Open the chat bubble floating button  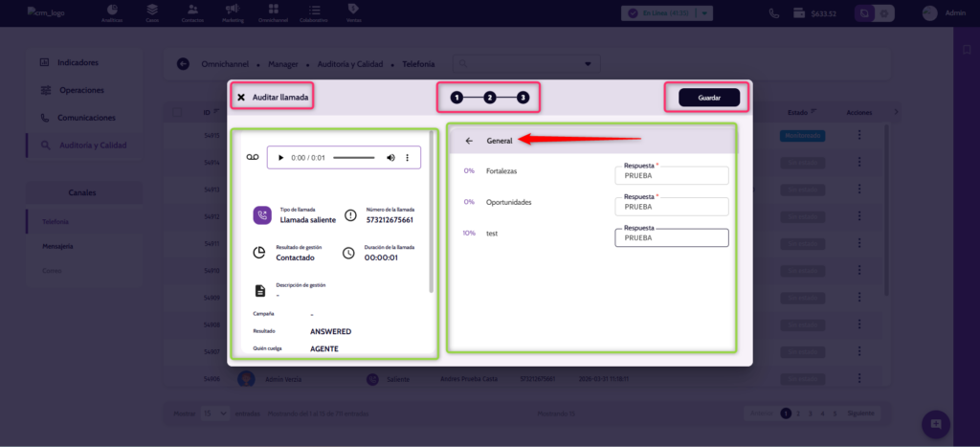[935, 423]
